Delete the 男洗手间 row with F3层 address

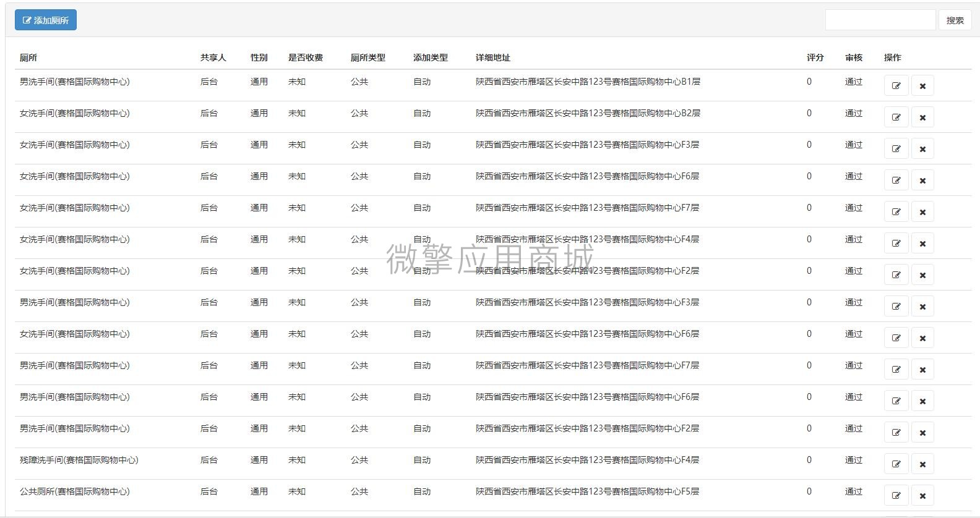[x=922, y=307]
